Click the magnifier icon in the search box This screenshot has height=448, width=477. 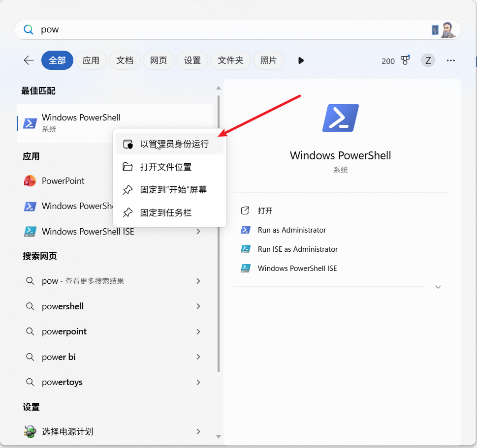coord(28,30)
